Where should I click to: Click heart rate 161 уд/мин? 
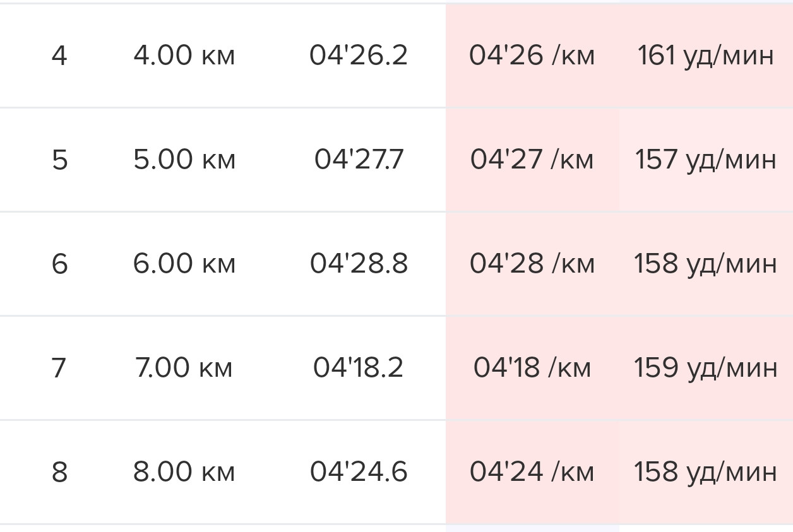[705, 56]
